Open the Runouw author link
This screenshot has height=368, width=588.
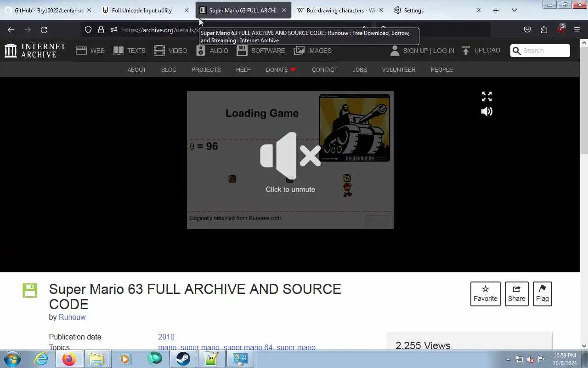tap(72, 317)
